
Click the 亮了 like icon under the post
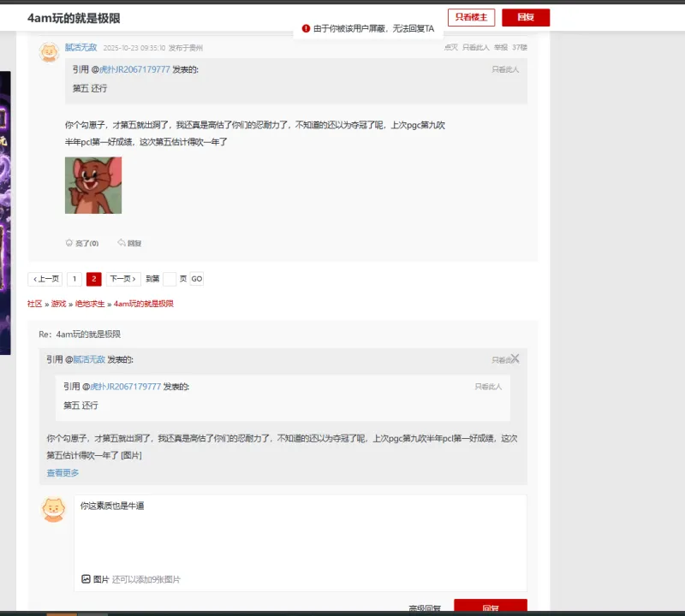(x=69, y=243)
